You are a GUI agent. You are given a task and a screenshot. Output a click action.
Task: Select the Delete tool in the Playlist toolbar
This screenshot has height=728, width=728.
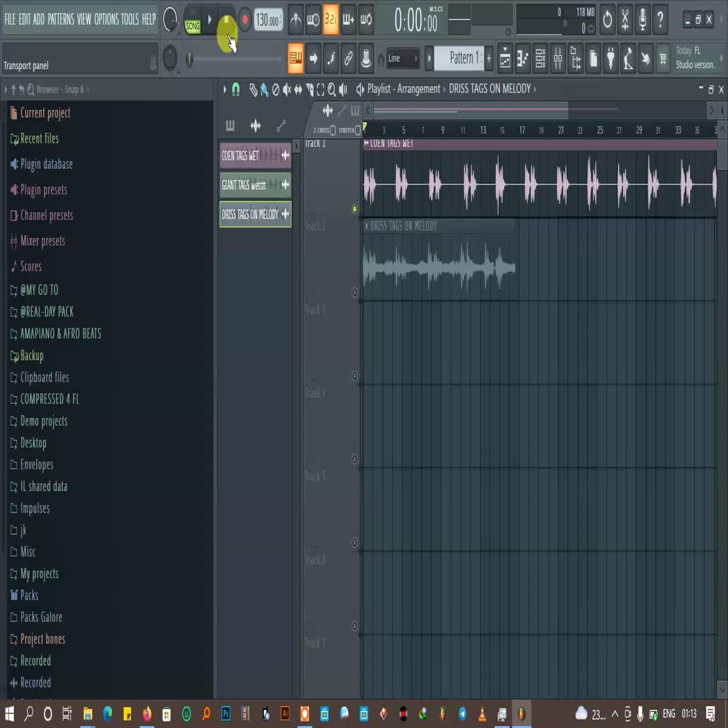275,89
